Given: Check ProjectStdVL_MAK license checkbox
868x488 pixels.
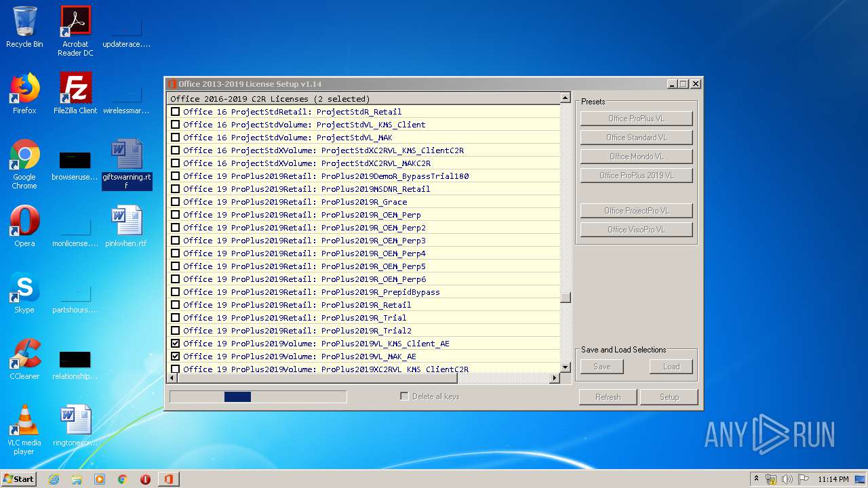Looking at the screenshot, I should (176, 138).
